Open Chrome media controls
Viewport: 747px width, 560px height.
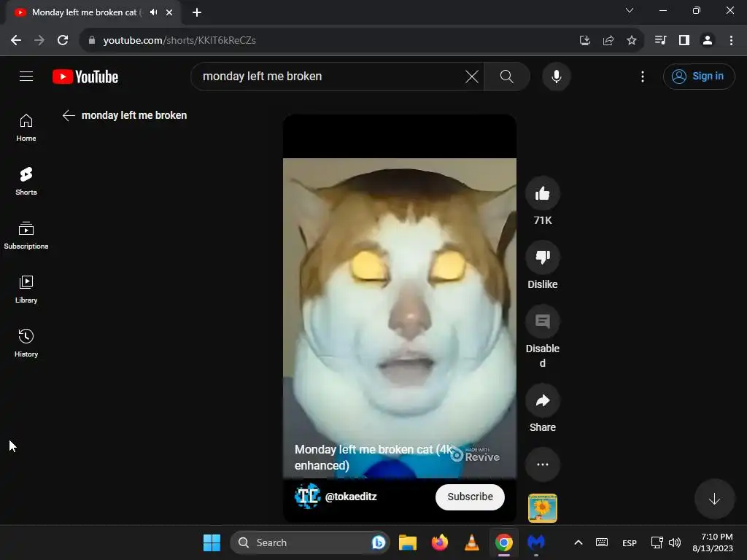tap(660, 40)
